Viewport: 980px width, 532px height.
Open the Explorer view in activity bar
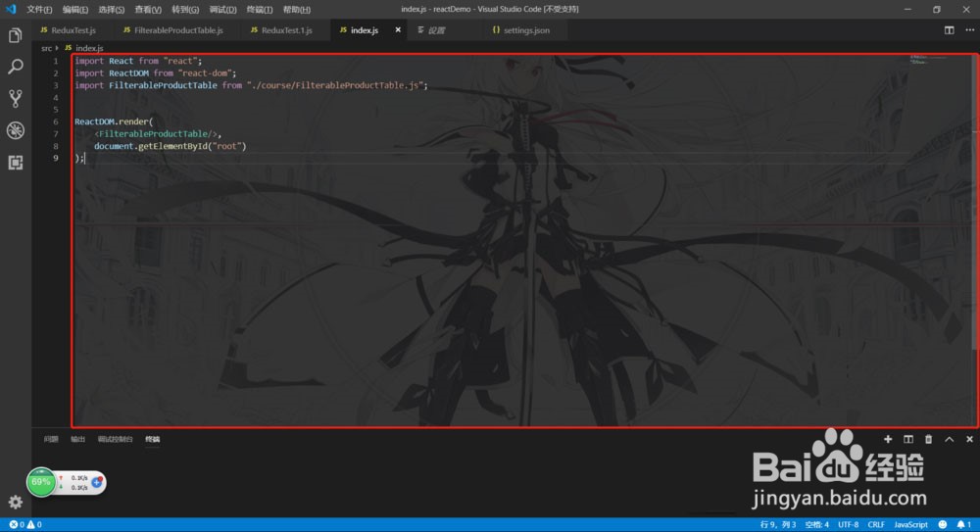pos(15,35)
